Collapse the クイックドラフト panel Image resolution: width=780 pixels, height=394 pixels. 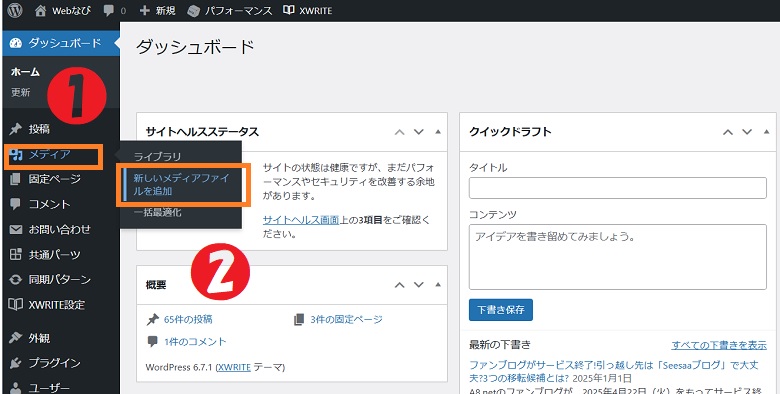pos(766,132)
